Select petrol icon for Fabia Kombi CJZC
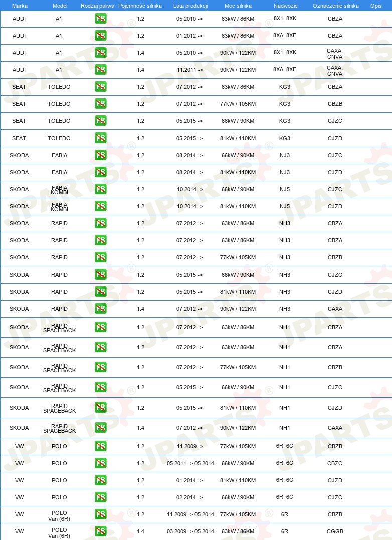This screenshot has height=540, width=392. (x=100, y=189)
